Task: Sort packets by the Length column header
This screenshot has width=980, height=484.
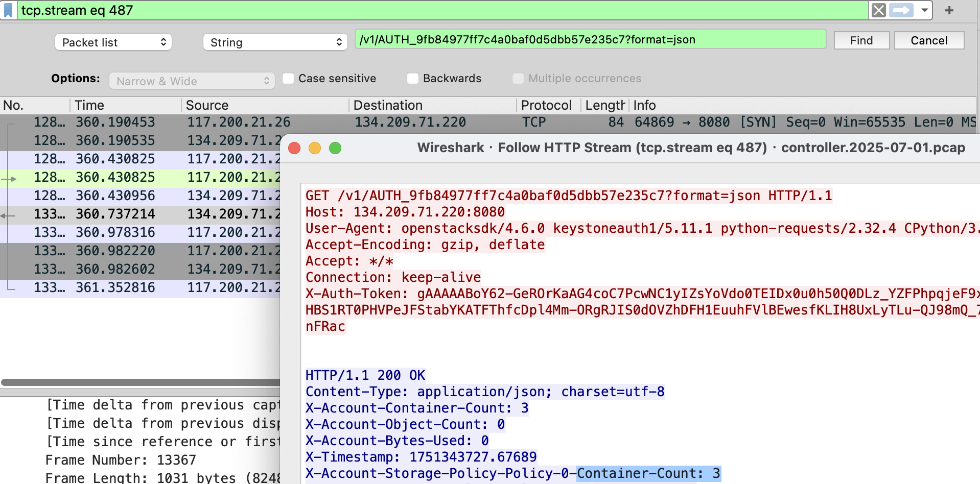Action: pos(605,105)
